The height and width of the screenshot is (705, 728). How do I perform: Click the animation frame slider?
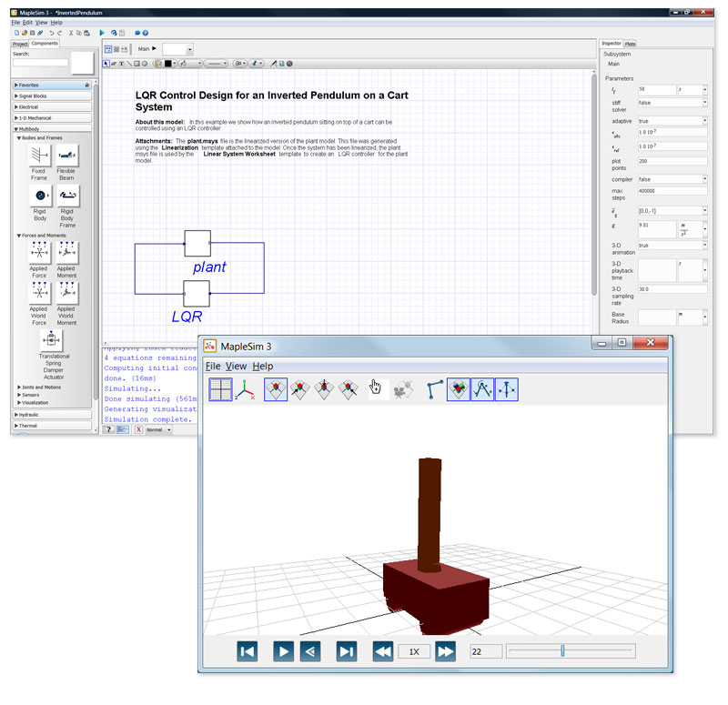point(563,650)
